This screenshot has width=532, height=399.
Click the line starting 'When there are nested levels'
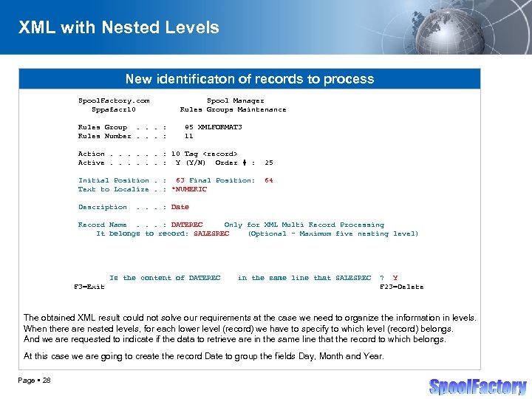tap(239, 329)
